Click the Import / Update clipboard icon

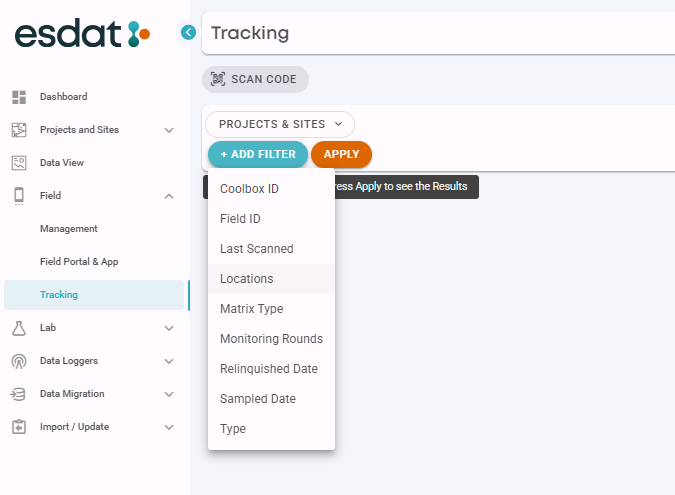pos(18,427)
